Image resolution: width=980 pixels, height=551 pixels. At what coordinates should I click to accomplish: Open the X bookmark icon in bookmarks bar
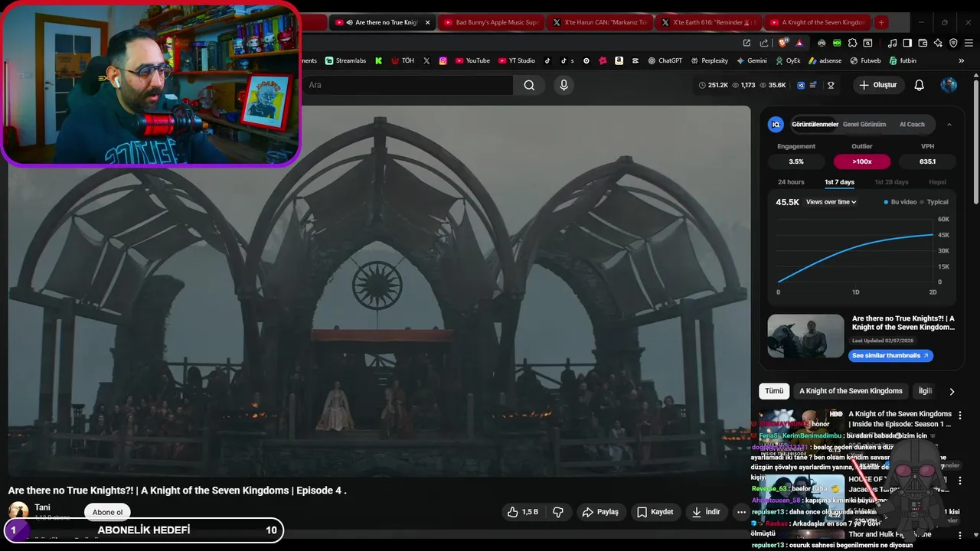426,60
